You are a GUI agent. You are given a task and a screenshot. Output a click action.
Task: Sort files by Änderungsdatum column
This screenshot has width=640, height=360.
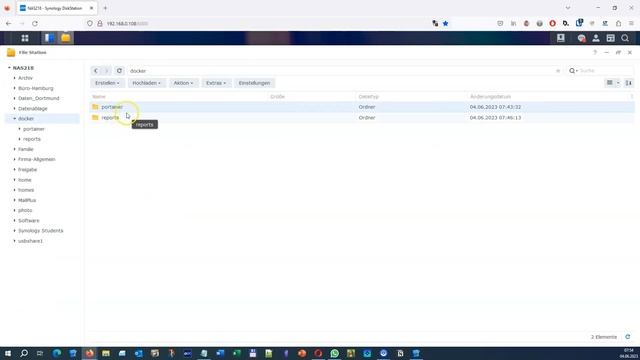click(490, 97)
